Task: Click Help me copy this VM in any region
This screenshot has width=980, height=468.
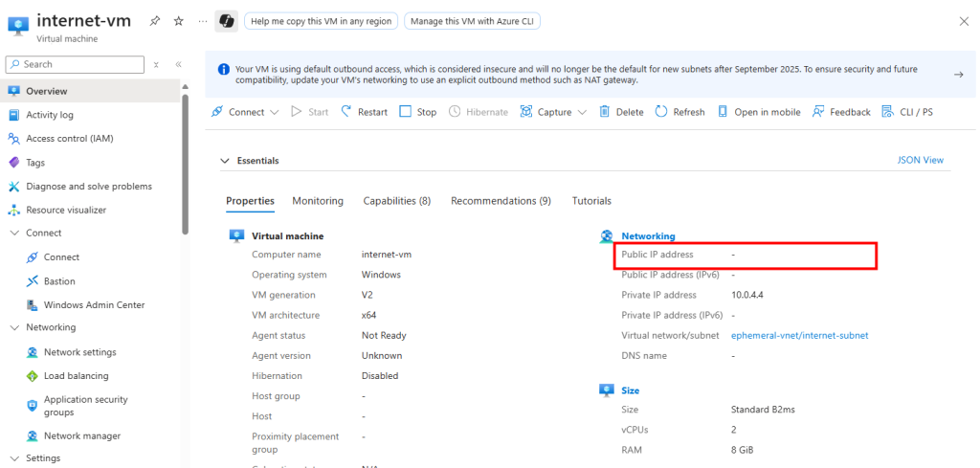Action: click(322, 21)
